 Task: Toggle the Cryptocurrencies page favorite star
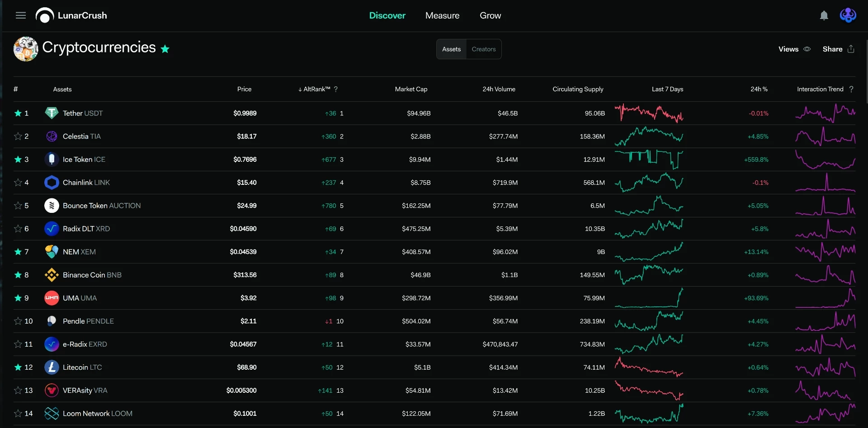coord(165,49)
